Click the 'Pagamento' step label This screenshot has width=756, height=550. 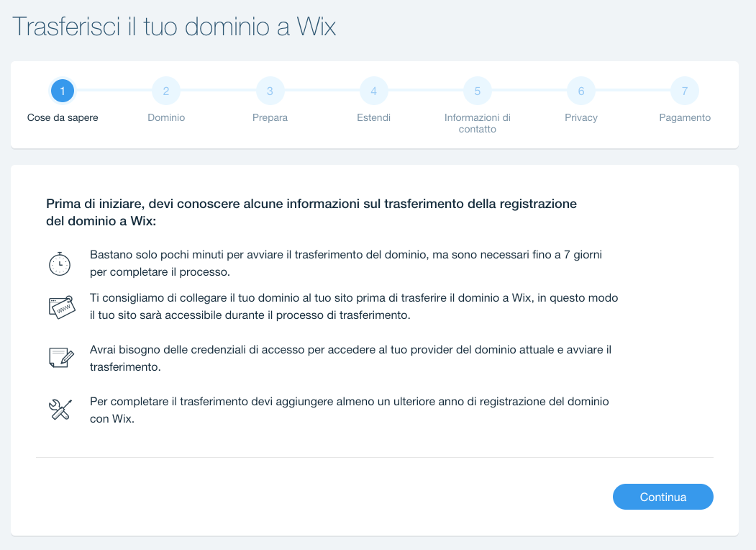(x=685, y=118)
